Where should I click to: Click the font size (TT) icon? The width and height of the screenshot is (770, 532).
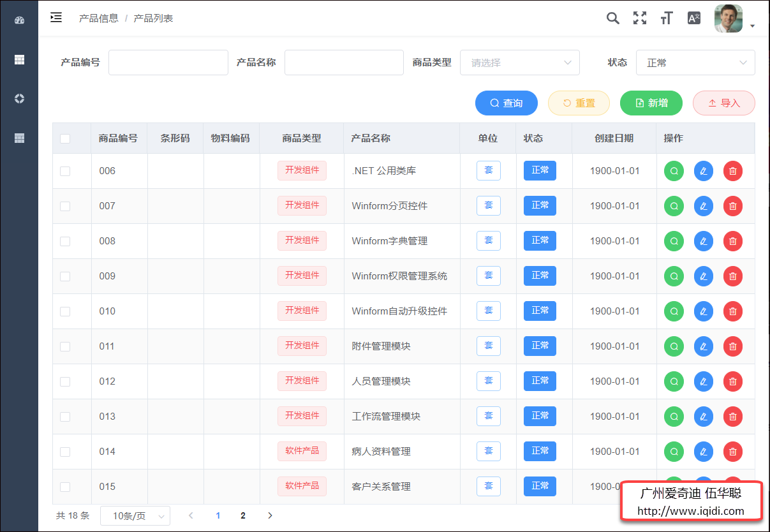point(666,18)
